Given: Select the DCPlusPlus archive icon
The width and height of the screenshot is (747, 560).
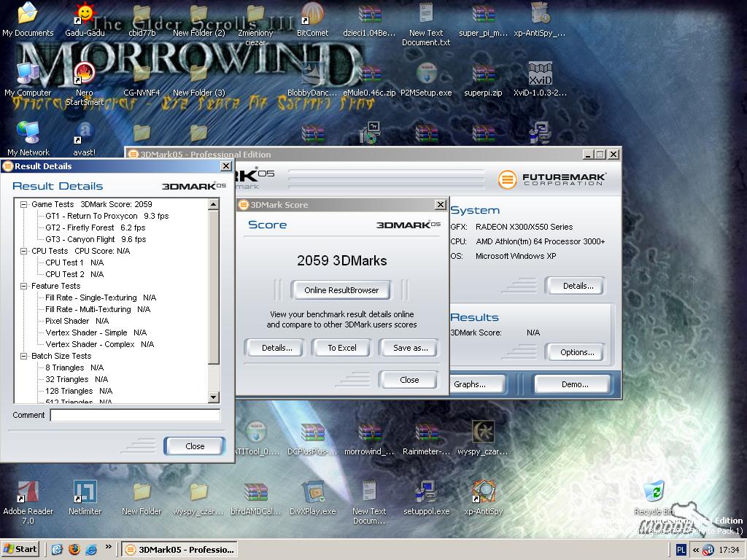Looking at the screenshot, I should [x=312, y=439].
